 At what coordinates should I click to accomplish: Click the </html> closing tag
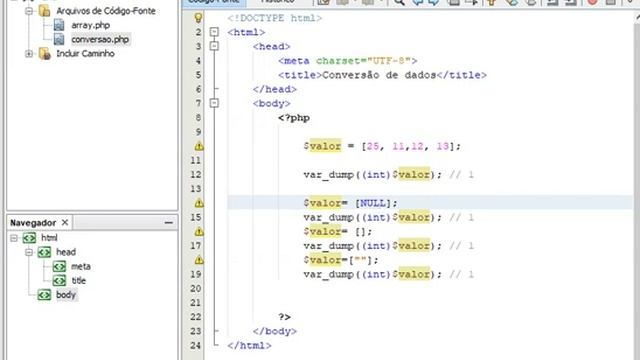point(249,345)
